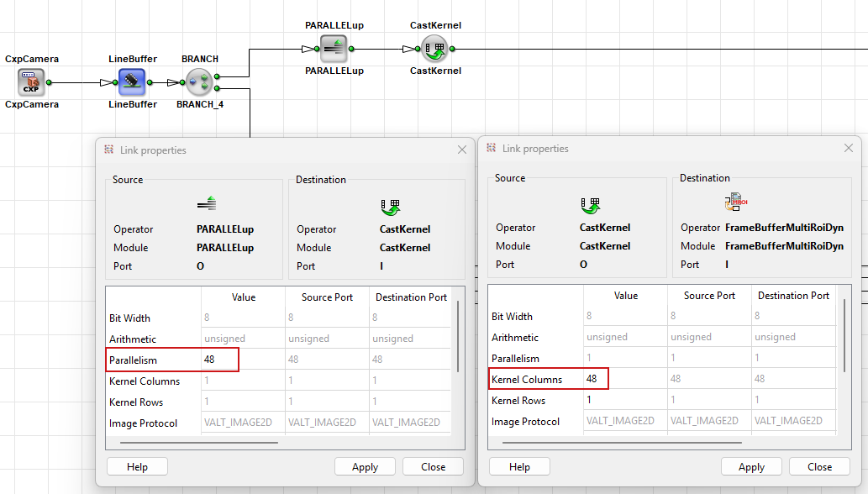Select Bit Width row in left dialog
Screen dimensions: 868x494
coord(278,318)
